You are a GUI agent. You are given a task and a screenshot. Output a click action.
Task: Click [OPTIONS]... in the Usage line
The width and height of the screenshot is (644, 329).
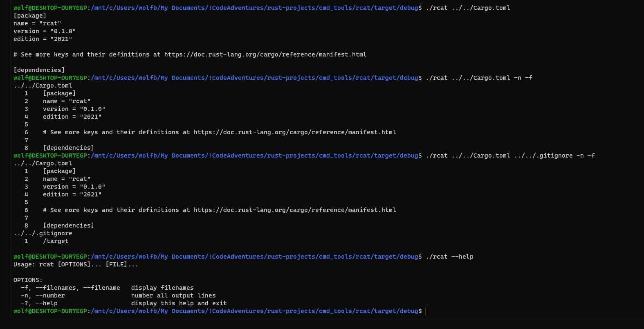coord(80,264)
